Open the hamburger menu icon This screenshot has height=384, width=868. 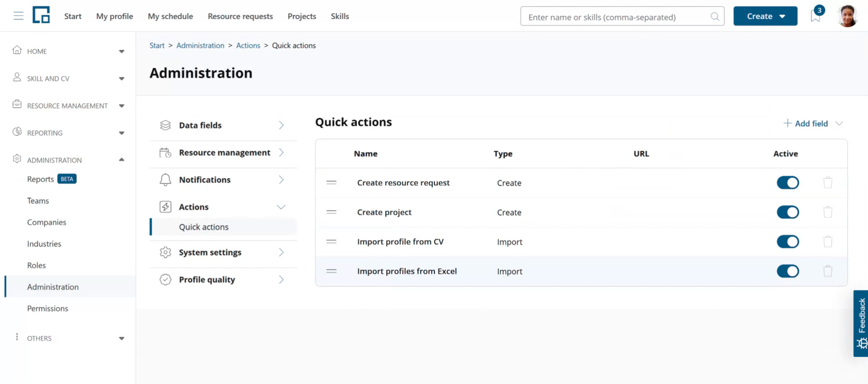coord(18,16)
